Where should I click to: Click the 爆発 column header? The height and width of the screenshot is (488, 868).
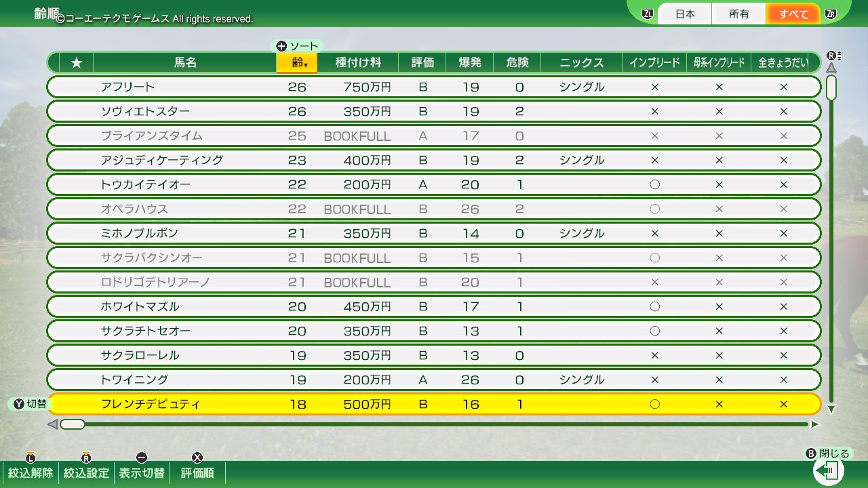click(470, 62)
